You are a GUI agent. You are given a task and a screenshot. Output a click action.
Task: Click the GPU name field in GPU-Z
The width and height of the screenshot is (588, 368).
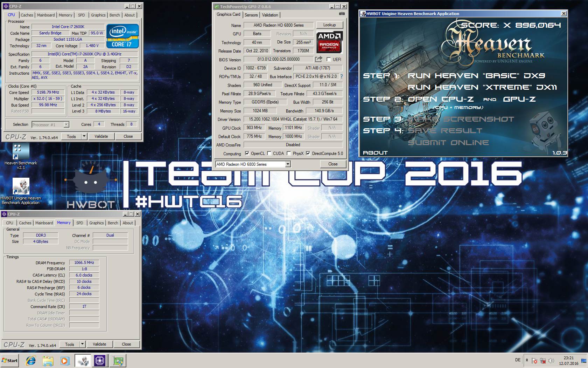click(x=279, y=25)
